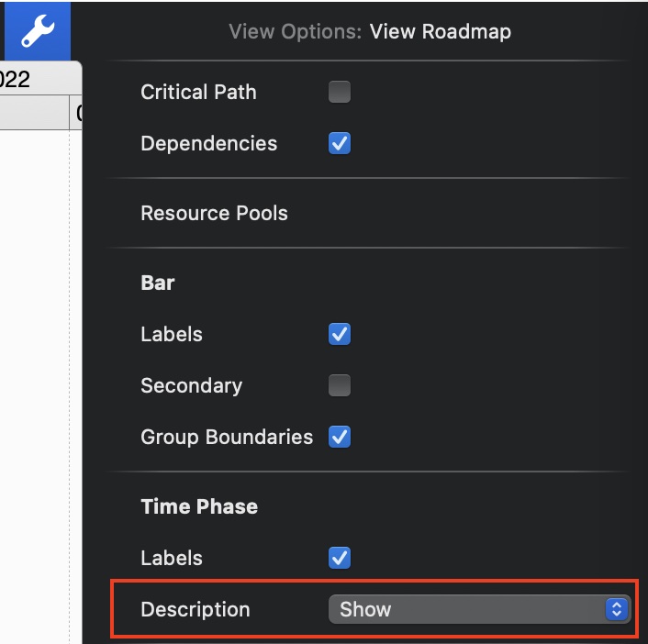Image resolution: width=648 pixels, height=644 pixels.
Task: Open the Description dropdown showing Show
Action: (468, 609)
